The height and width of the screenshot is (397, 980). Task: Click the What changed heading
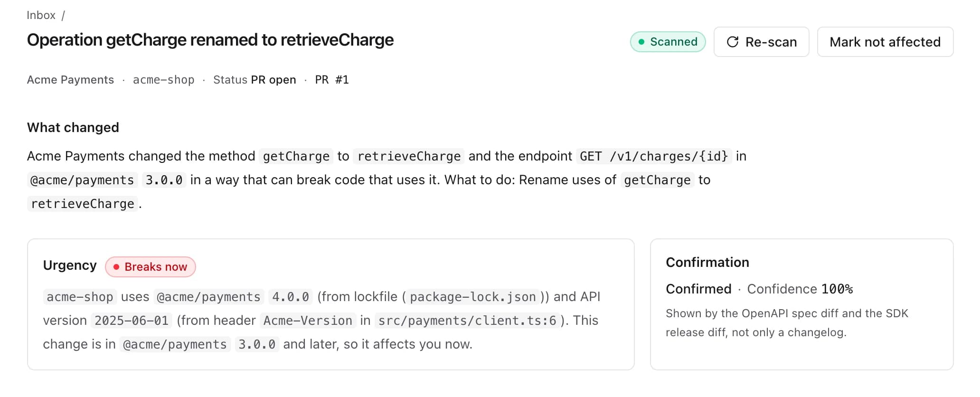[73, 127]
